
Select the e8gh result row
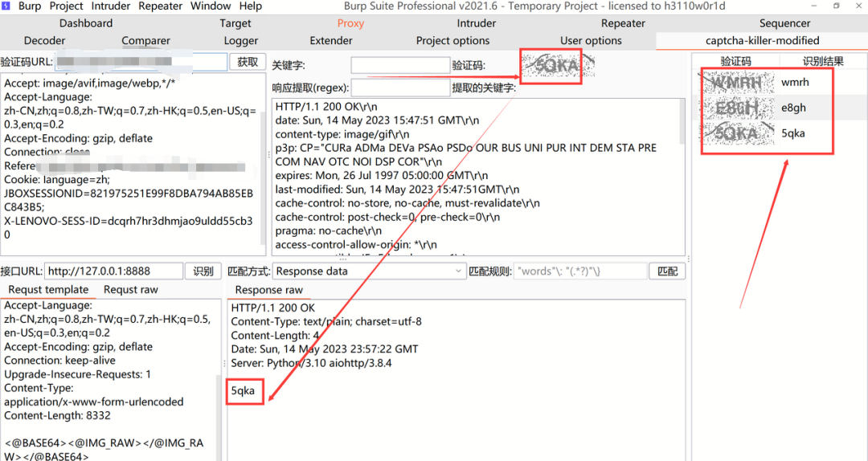780,108
